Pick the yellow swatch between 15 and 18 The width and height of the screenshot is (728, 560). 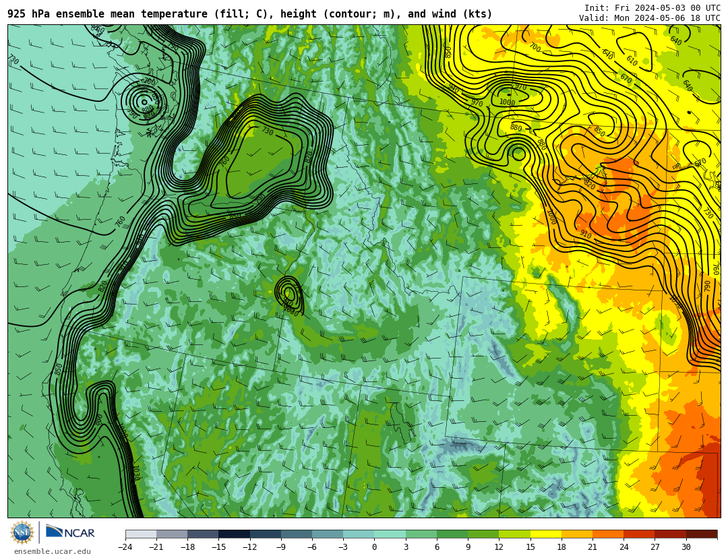coord(545,534)
